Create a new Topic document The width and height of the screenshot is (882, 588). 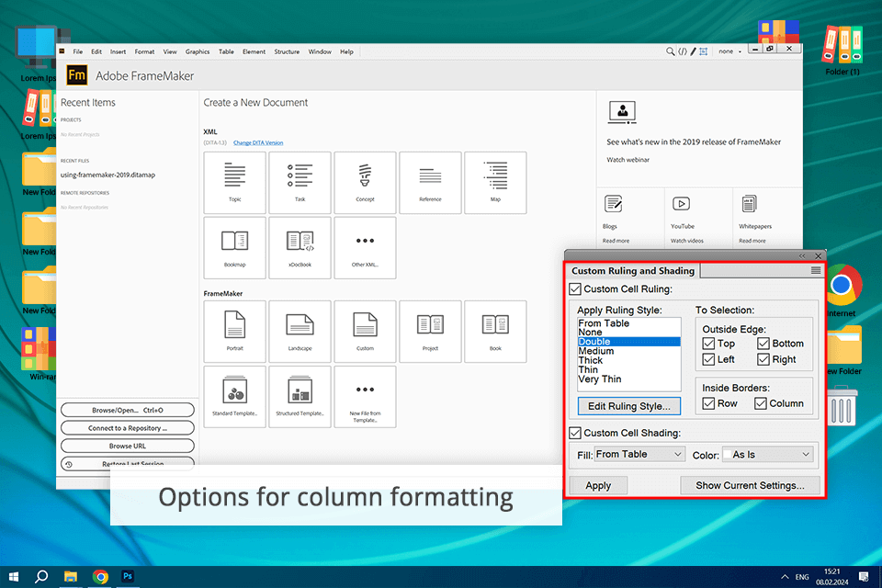click(x=234, y=182)
